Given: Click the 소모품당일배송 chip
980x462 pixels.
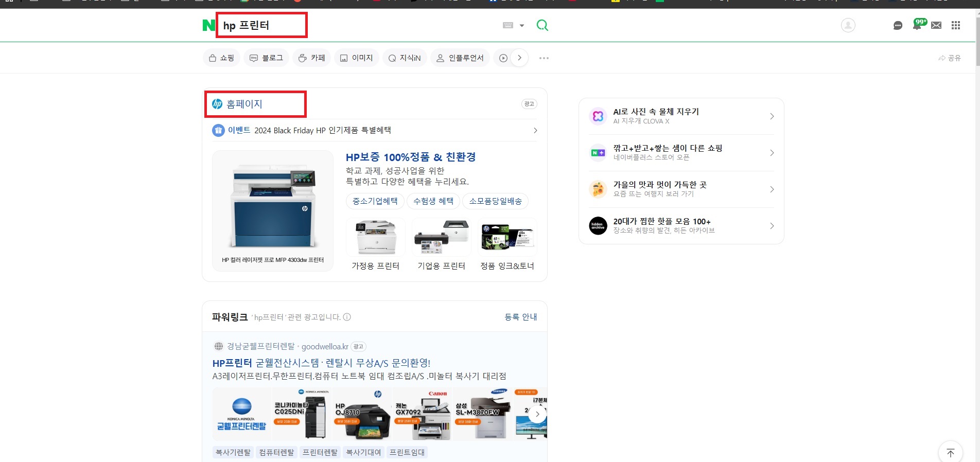Looking at the screenshot, I should (x=495, y=201).
